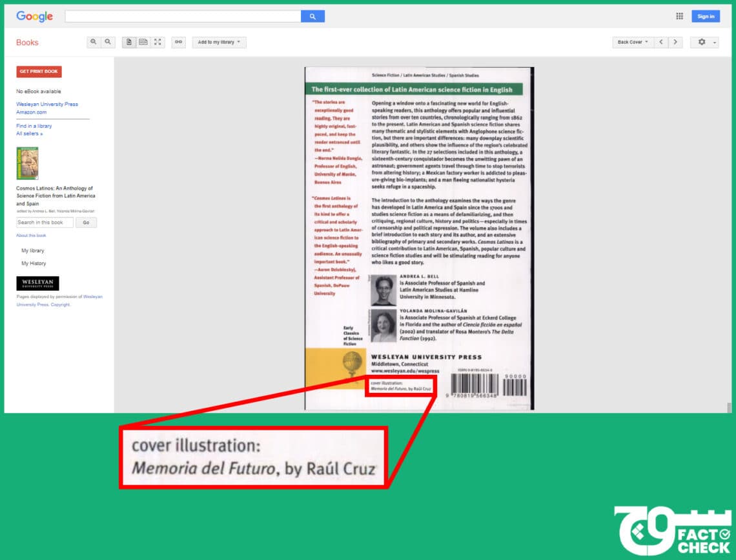This screenshot has height=560, width=736.
Task: Open the Back Cover contents dropdown
Action: click(633, 42)
